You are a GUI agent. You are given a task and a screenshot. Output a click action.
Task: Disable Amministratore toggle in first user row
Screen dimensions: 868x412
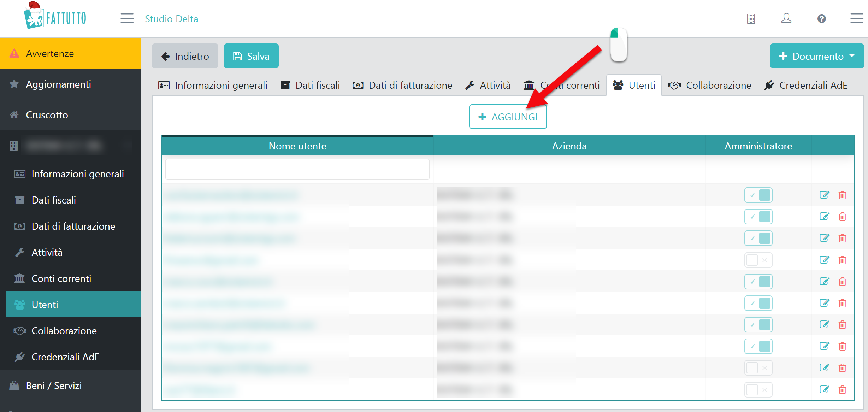(758, 195)
